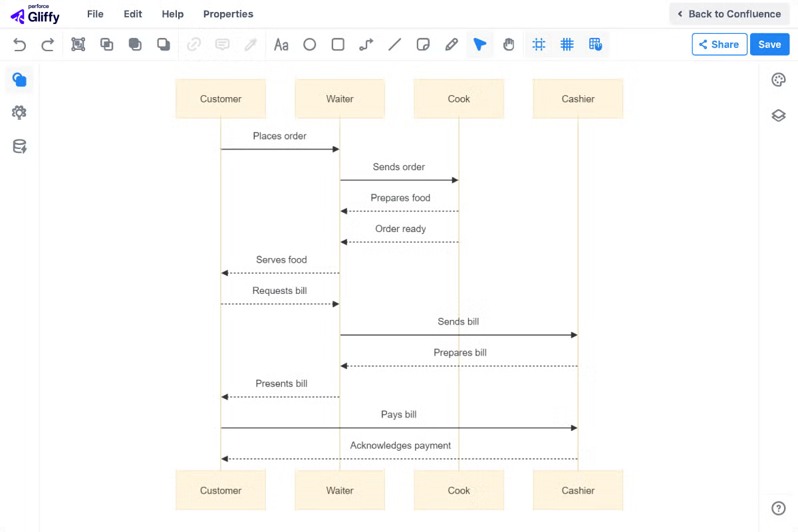Open the help question mark
The width and height of the screenshot is (798, 532).
point(779,508)
